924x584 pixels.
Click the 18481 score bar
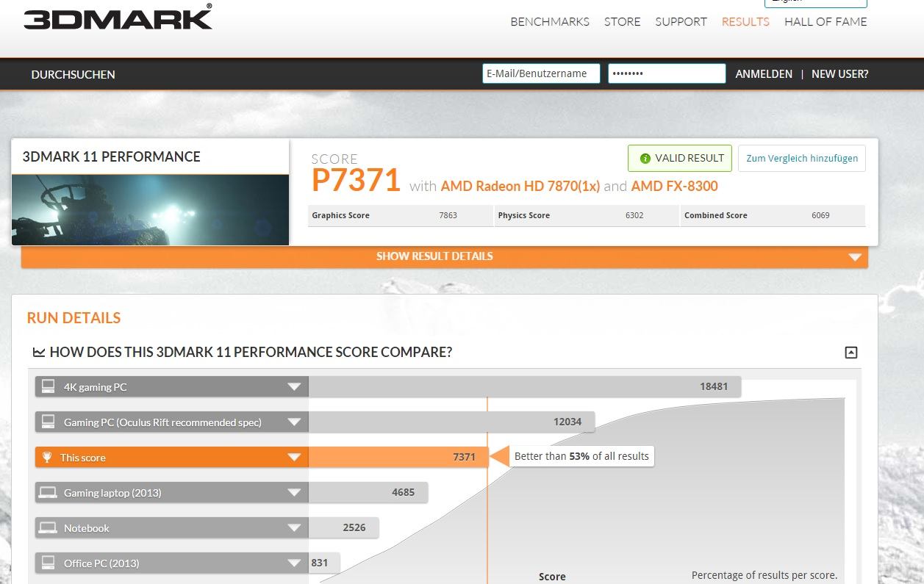(525, 386)
